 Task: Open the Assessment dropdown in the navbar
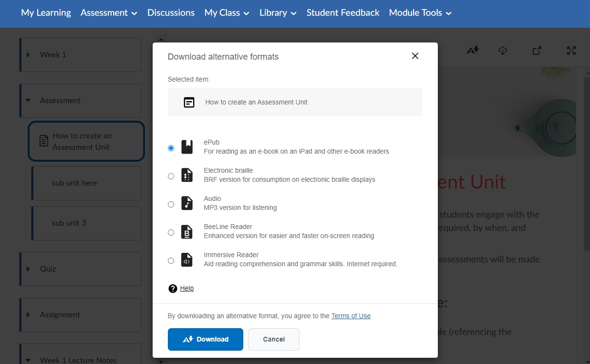[x=109, y=13]
